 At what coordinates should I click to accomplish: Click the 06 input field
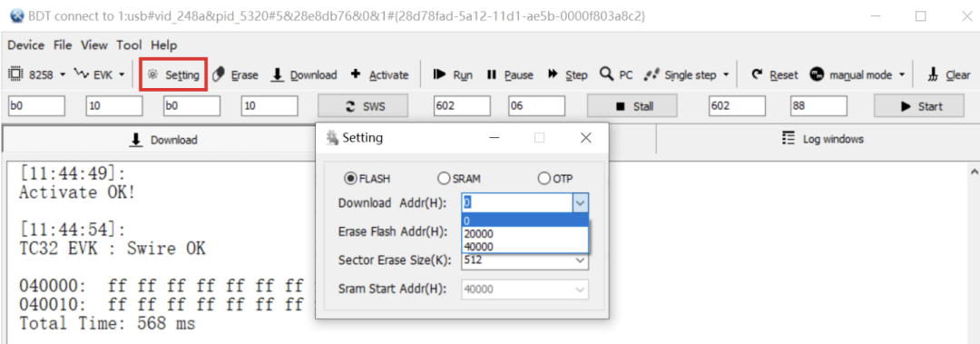click(x=537, y=106)
